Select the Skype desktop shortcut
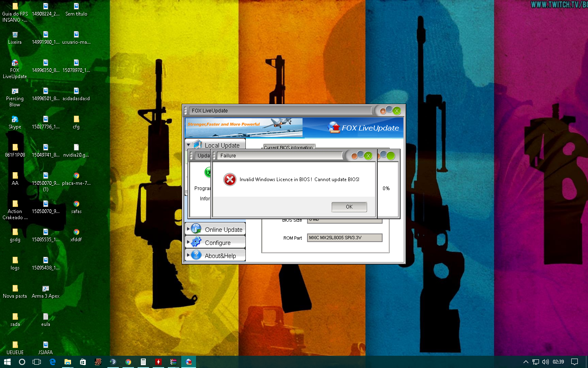 point(15,122)
